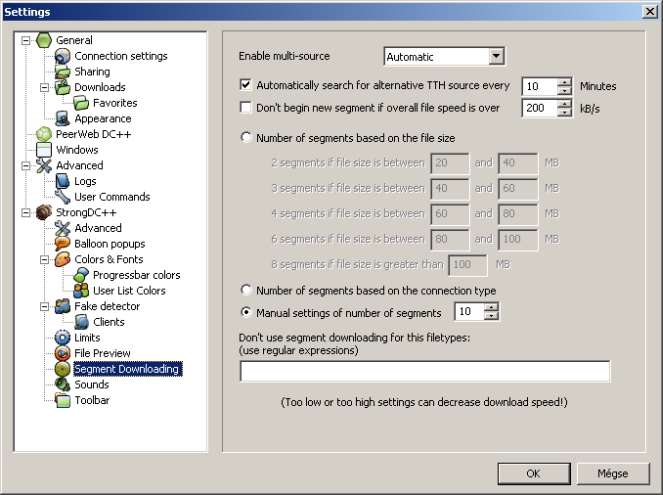Screen dimensions: 663x495
Task: Enable don't begin new segment checkbox
Action: tap(247, 107)
